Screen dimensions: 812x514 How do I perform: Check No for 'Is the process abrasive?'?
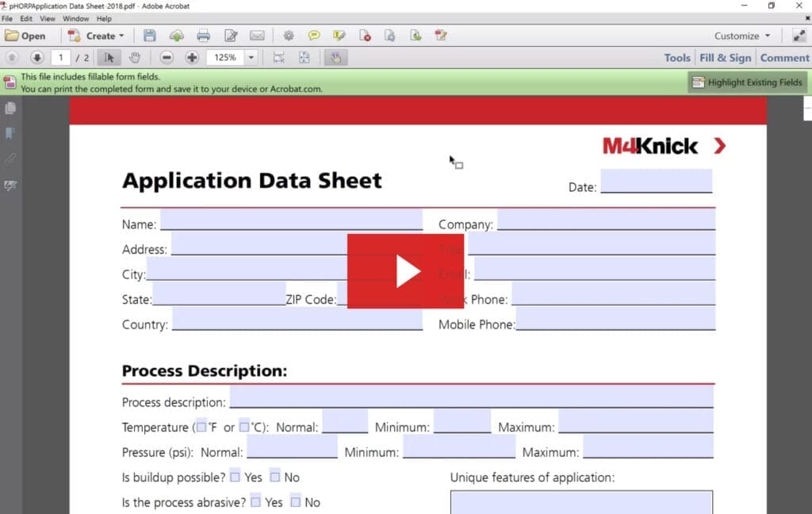(295, 501)
